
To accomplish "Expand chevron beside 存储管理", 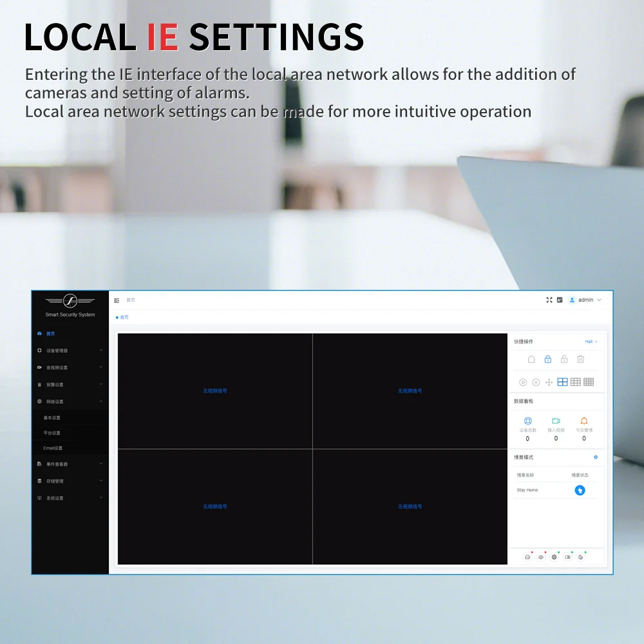I will click(101, 480).
